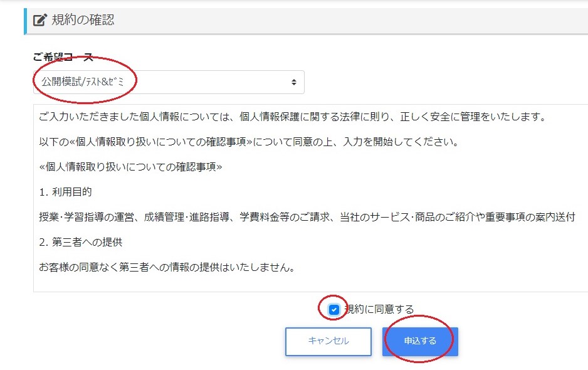Click the standalone «個人情報取り扱いについての確認事項» title line
The height and width of the screenshot is (370, 588).
130,167
